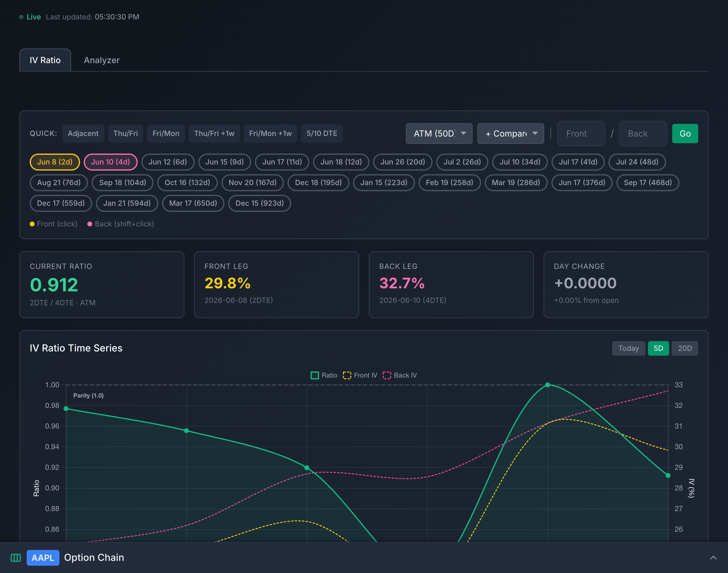Apply the 5/10 DTE preset
Image resolution: width=728 pixels, height=573 pixels.
click(322, 134)
